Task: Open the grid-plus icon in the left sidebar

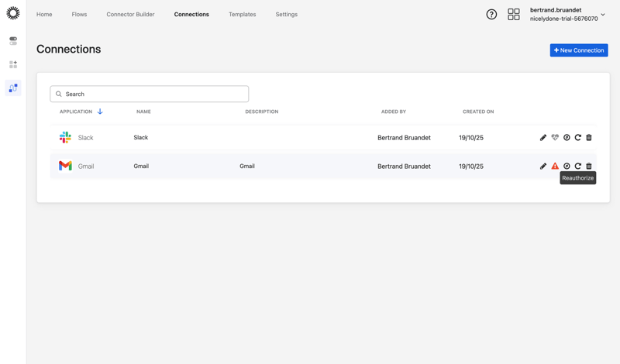Action: click(x=13, y=64)
